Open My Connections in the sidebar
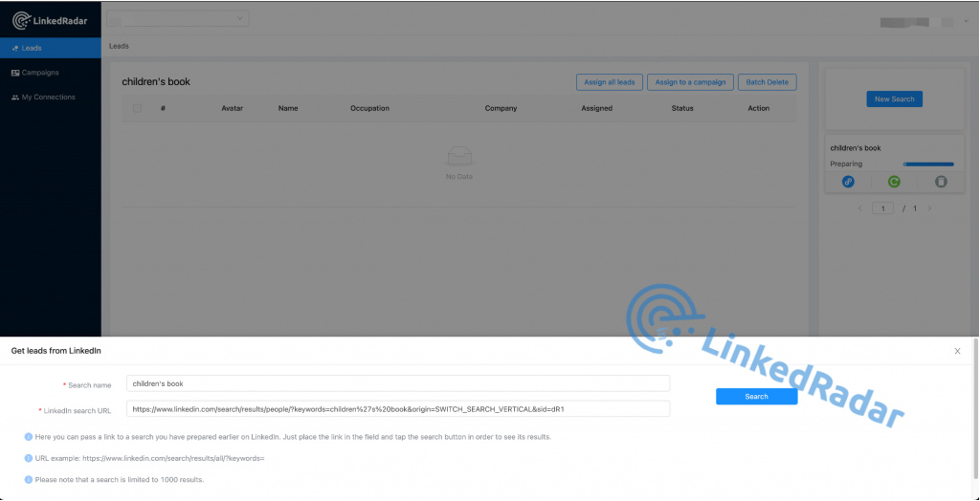The height and width of the screenshot is (501, 980). tap(48, 97)
